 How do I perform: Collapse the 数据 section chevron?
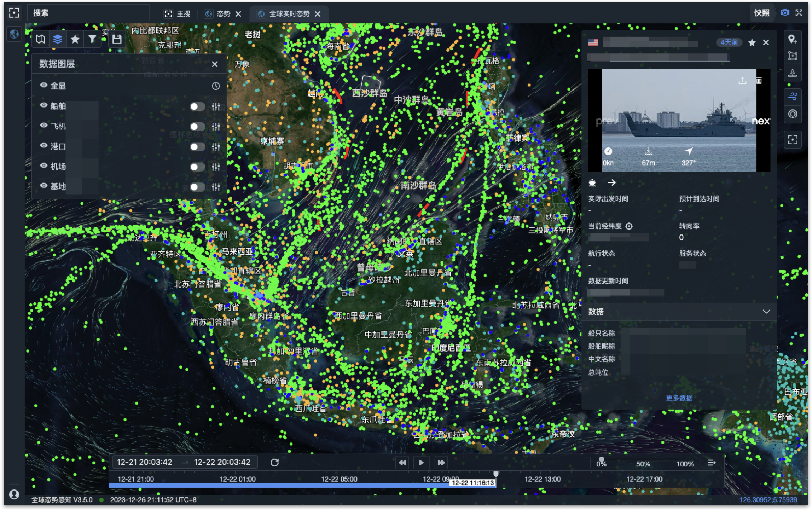coord(766,312)
